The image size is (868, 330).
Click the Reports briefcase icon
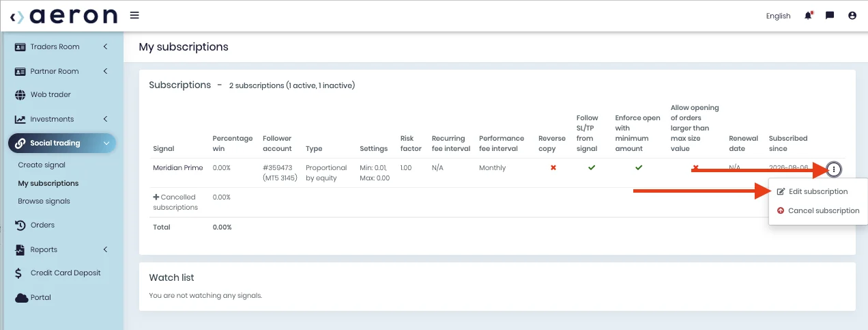point(20,249)
